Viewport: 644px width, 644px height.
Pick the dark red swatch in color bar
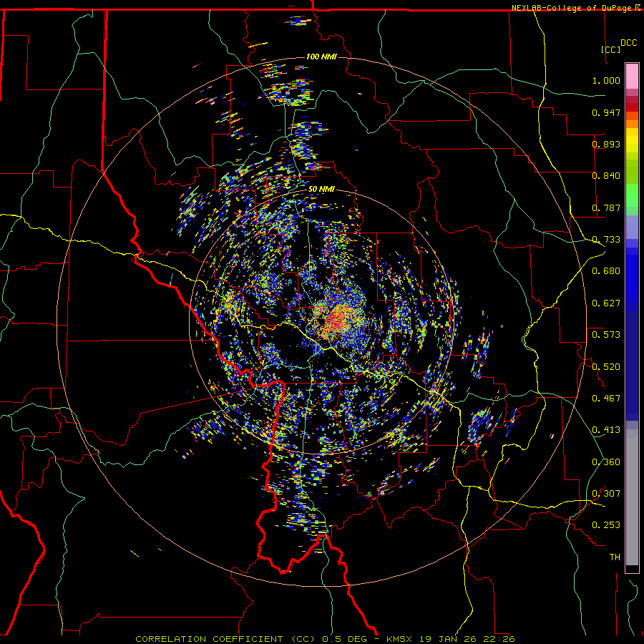(632, 107)
